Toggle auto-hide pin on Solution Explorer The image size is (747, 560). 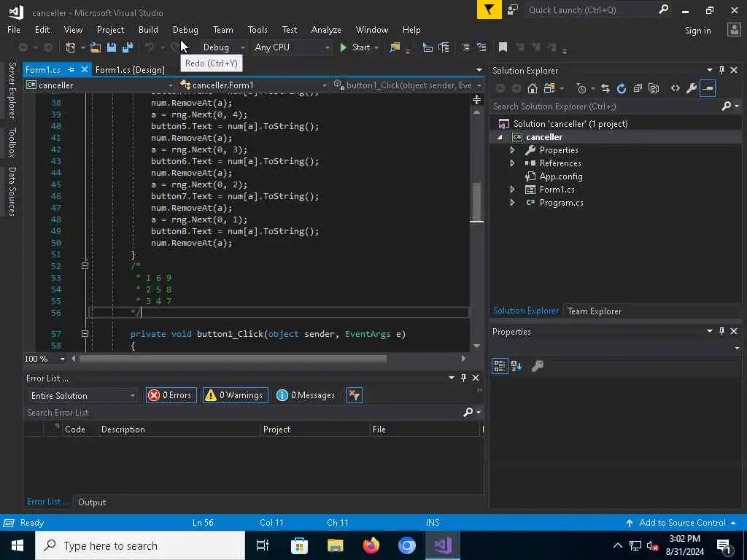pos(721,70)
